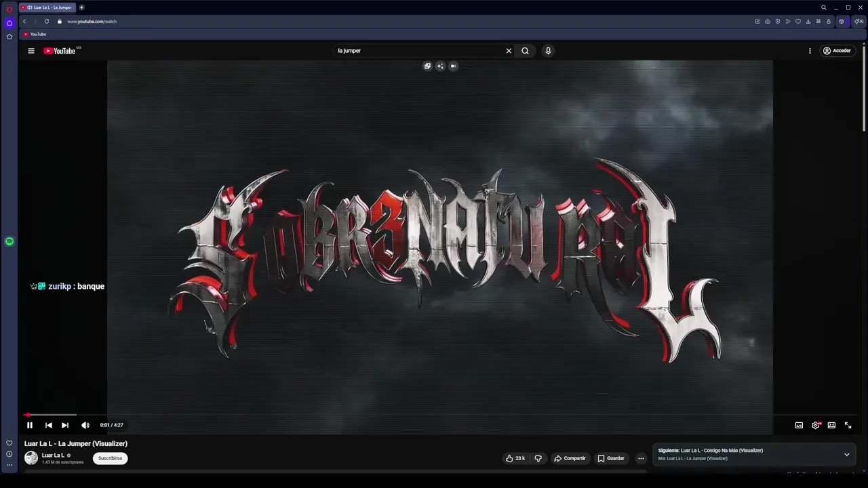Screen dimensions: 868x488
Task: Open the ad blocker shield icon
Action: (778, 22)
